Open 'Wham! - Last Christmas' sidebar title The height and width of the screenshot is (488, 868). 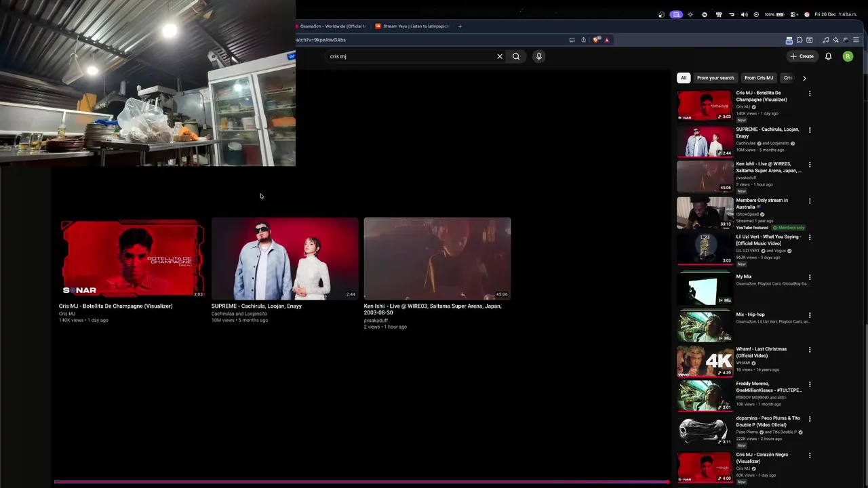(762, 352)
